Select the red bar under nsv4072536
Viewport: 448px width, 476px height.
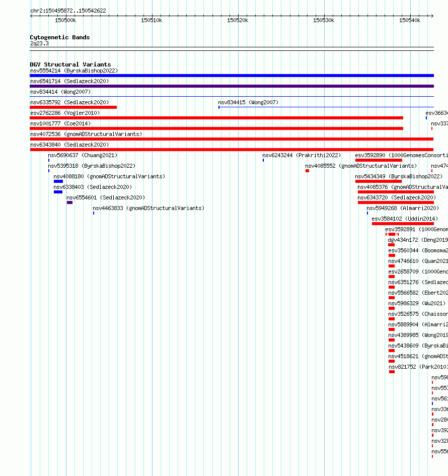tap(232, 139)
